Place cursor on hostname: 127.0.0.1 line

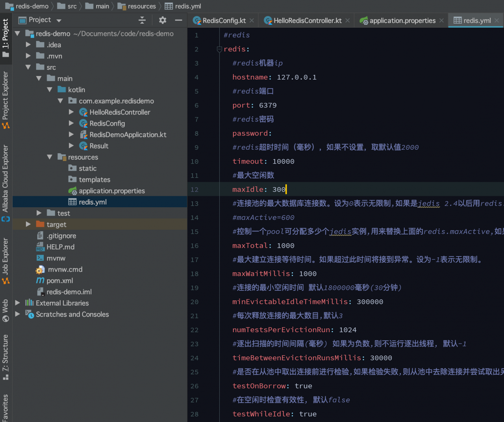(274, 77)
